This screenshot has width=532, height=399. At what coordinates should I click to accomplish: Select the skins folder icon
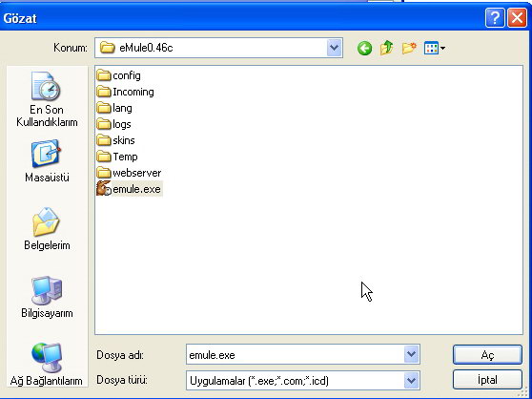click(x=104, y=140)
